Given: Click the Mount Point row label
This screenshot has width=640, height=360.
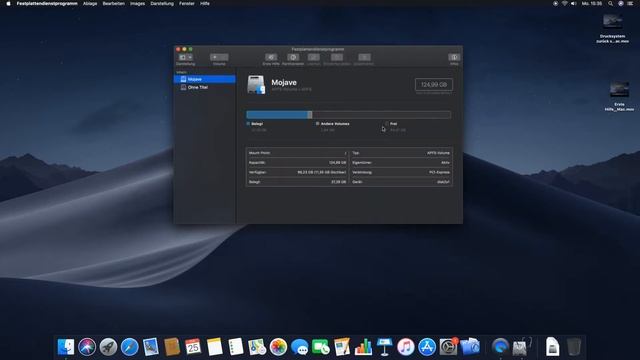Looking at the screenshot, I should [259, 153].
